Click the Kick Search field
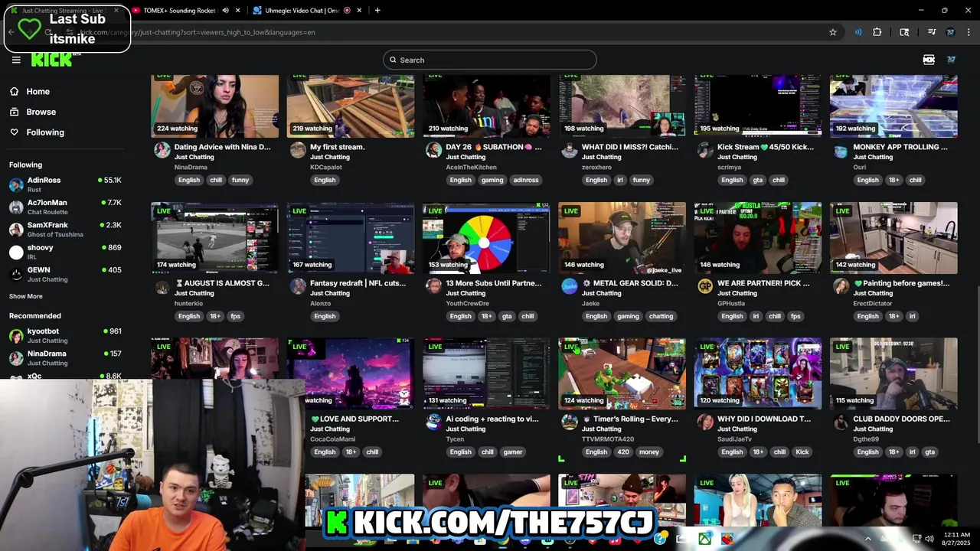980x551 pixels. point(490,60)
